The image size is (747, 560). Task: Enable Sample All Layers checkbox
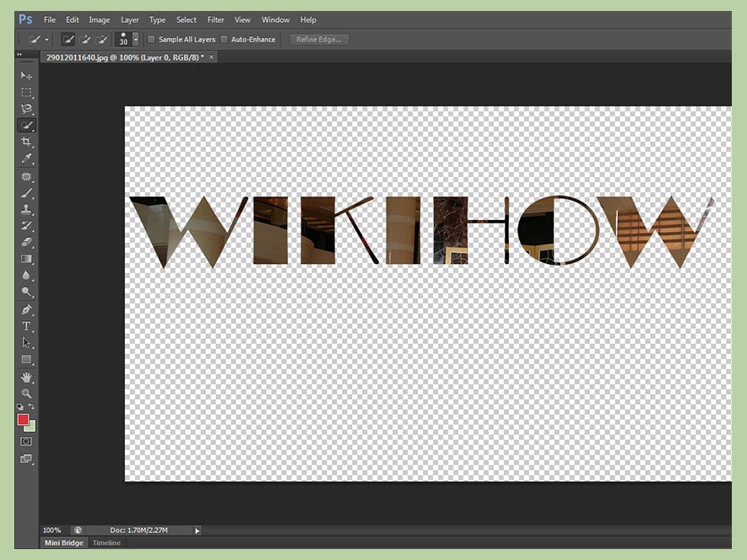pyautogui.click(x=151, y=40)
